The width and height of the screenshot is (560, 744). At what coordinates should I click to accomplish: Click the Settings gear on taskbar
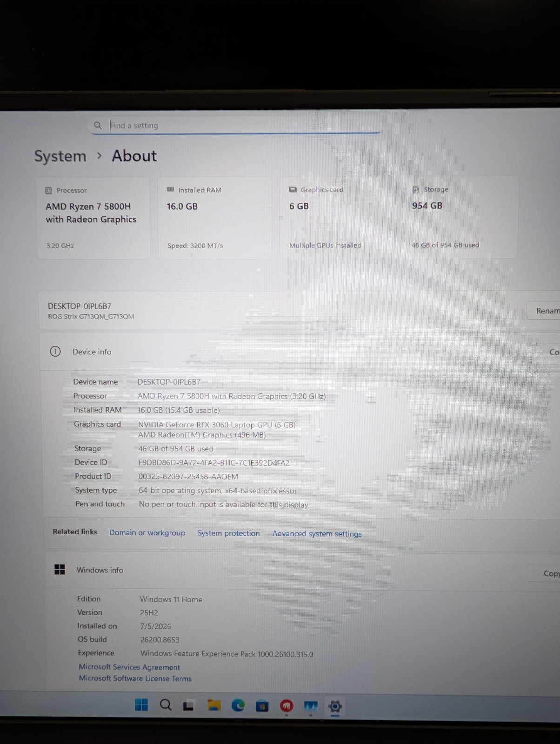pyautogui.click(x=335, y=707)
